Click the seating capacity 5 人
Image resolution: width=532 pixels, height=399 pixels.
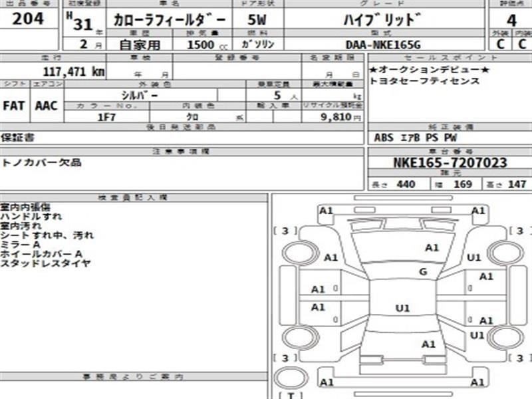285,96
